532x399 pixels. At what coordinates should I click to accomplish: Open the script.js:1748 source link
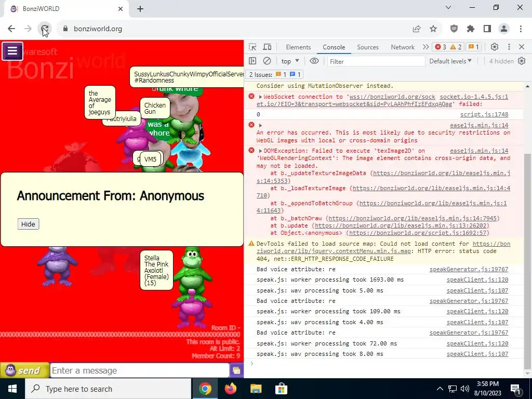click(x=484, y=114)
